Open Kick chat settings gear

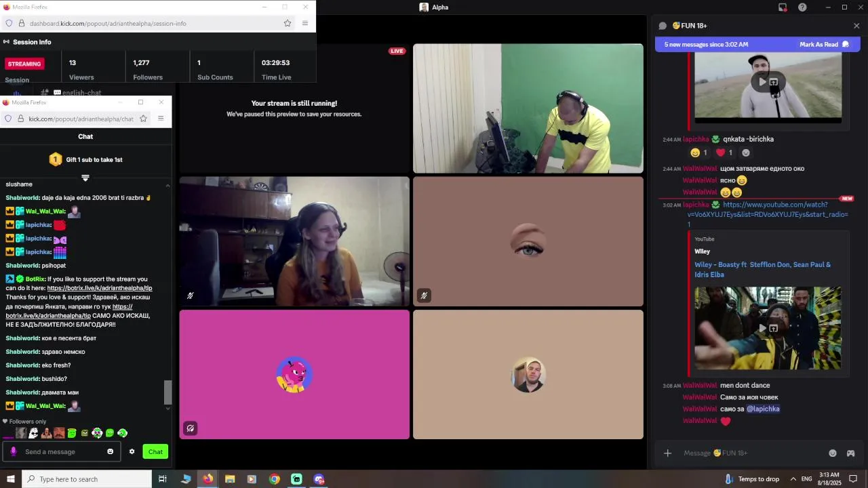132,451
